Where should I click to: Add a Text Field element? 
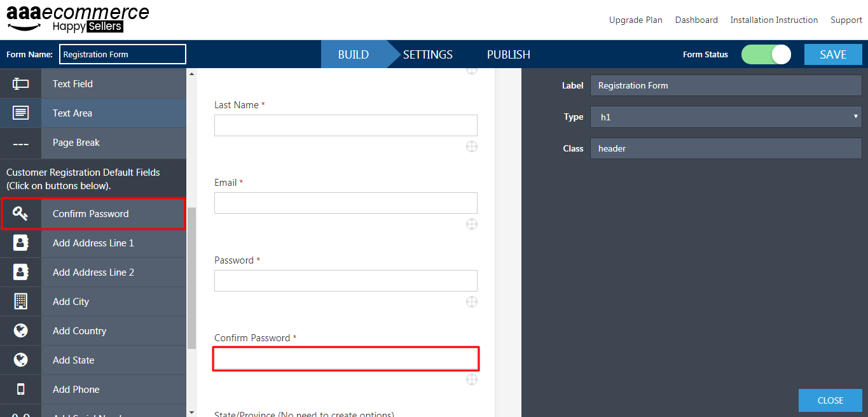coord(93,83)
